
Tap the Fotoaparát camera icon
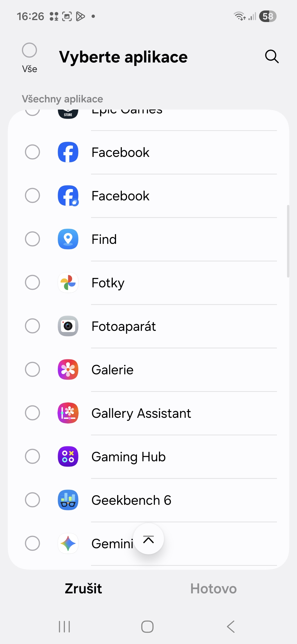point(68,326)
